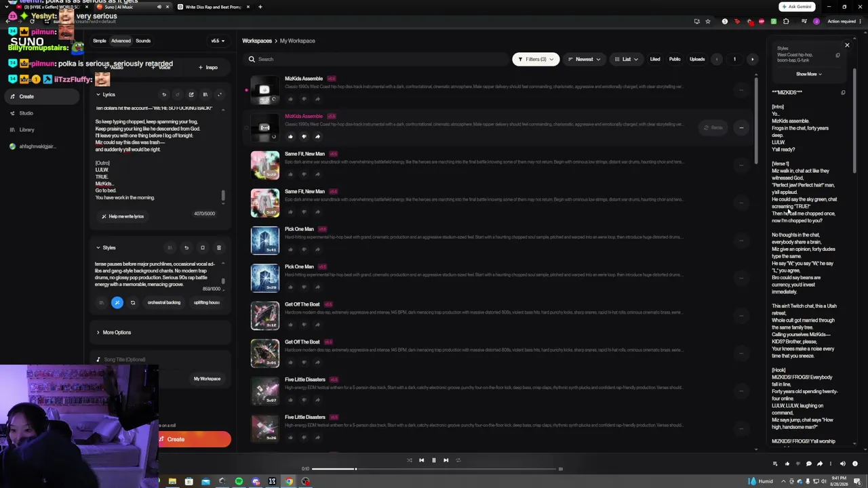Like the first Five Little Disasters song

pyautogui.click(x=290, y=400)
